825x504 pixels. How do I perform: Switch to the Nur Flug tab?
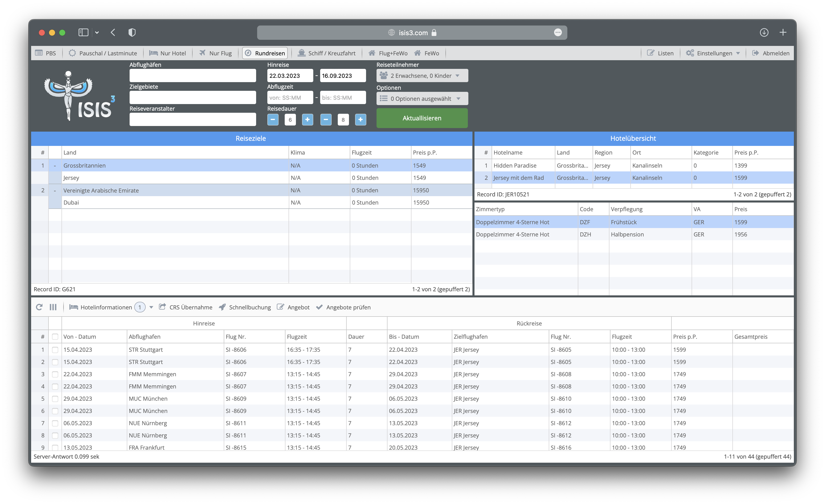tap(216, 53)
